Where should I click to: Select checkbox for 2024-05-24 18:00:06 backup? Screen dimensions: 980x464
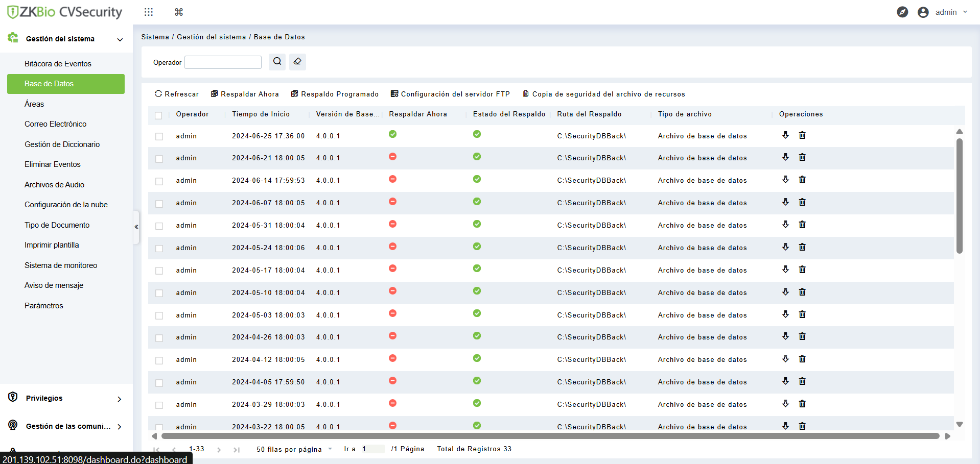159,249
